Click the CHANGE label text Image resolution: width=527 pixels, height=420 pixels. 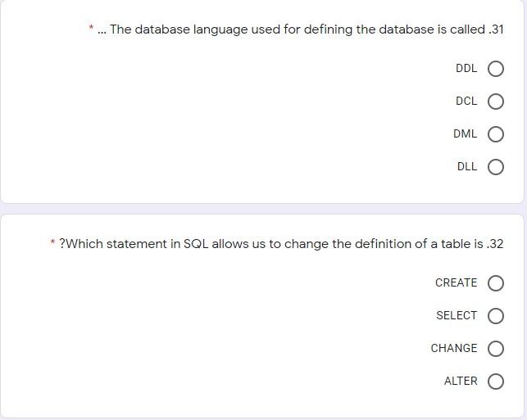click(x=454, y=348)
